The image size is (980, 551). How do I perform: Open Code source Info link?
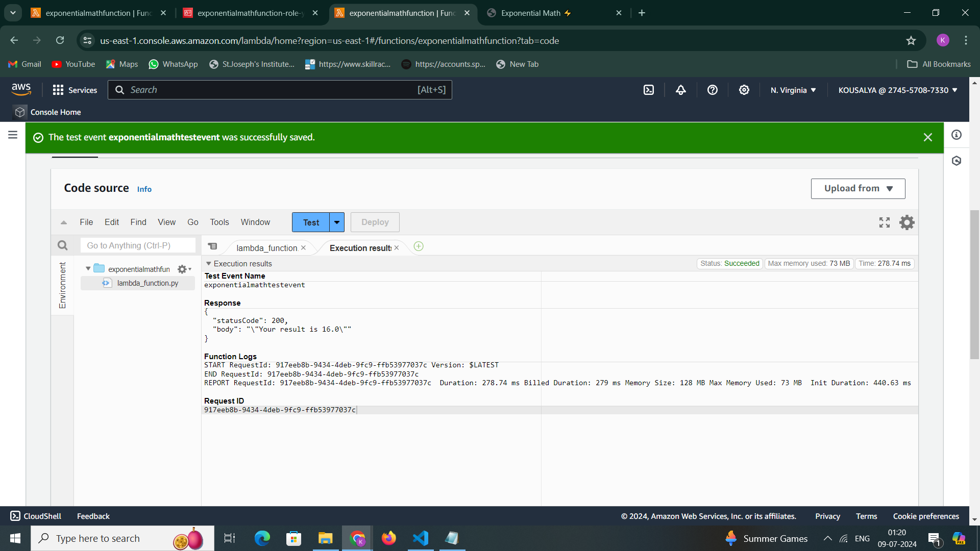click(144, 189)
